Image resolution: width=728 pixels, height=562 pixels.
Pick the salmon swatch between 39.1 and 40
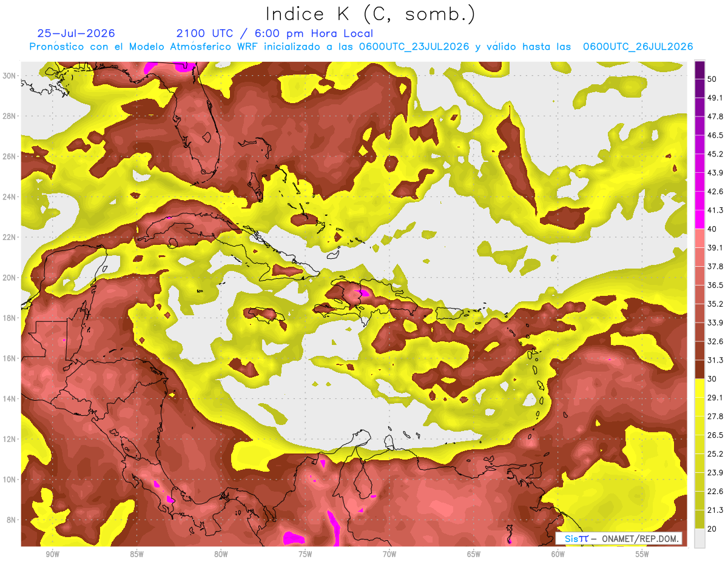click(x=699, y=238)
